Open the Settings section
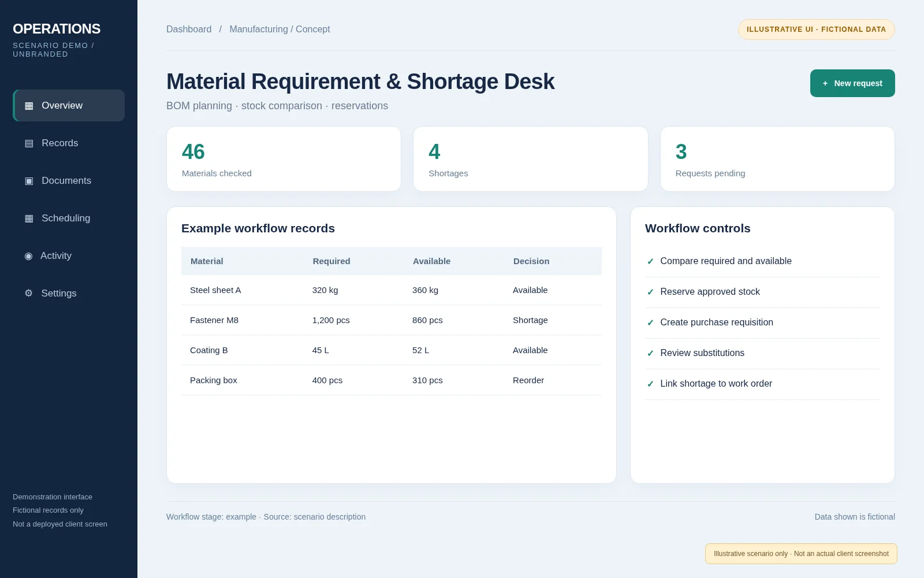Screen dimensions: 924x578 coord(69,293)
